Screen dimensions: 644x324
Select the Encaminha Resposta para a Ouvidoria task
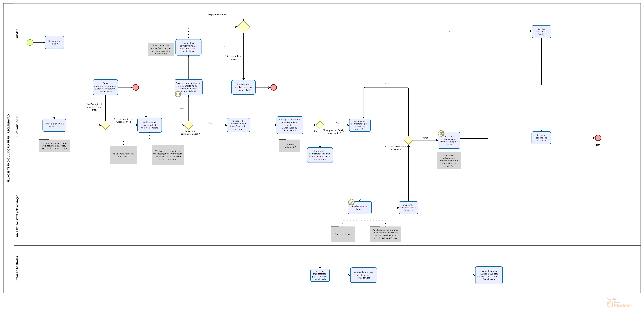(x=408, y=208)
